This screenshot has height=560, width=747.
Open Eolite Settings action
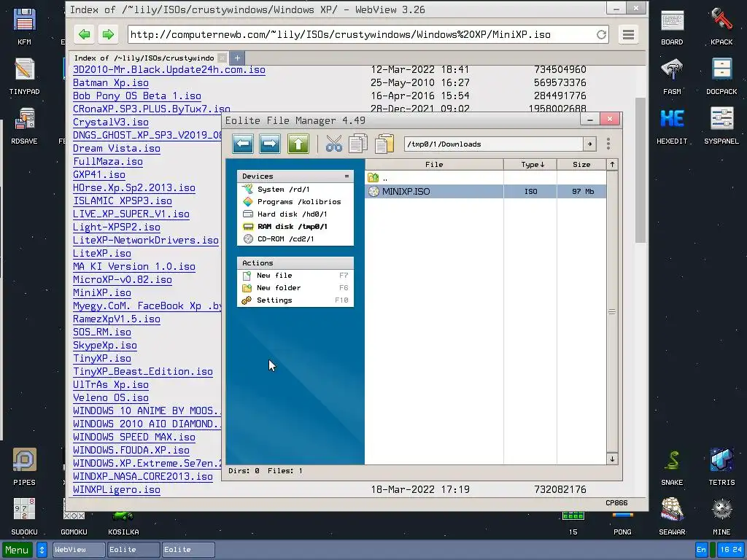[295, 300]
